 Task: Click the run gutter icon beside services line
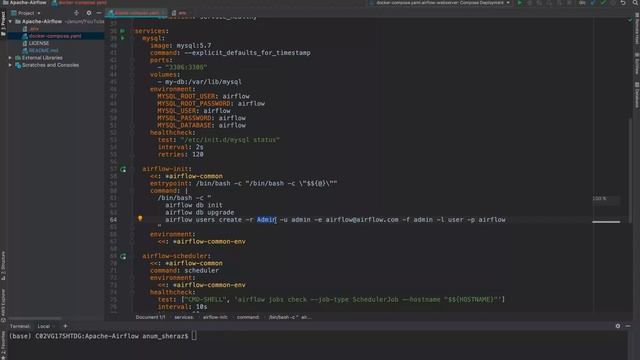123,31
